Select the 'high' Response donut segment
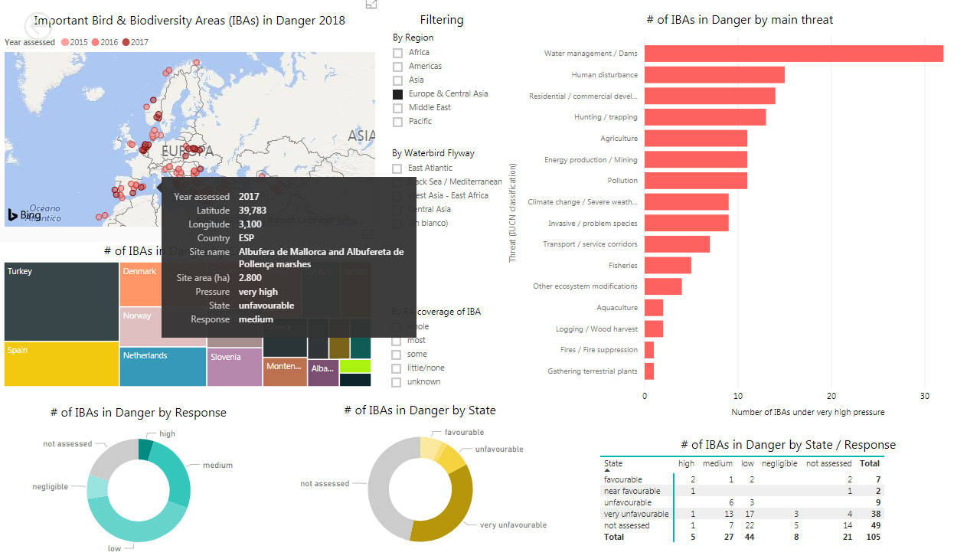Image resolution: width=980 pixels, height=559 pixels. [145, 449]
